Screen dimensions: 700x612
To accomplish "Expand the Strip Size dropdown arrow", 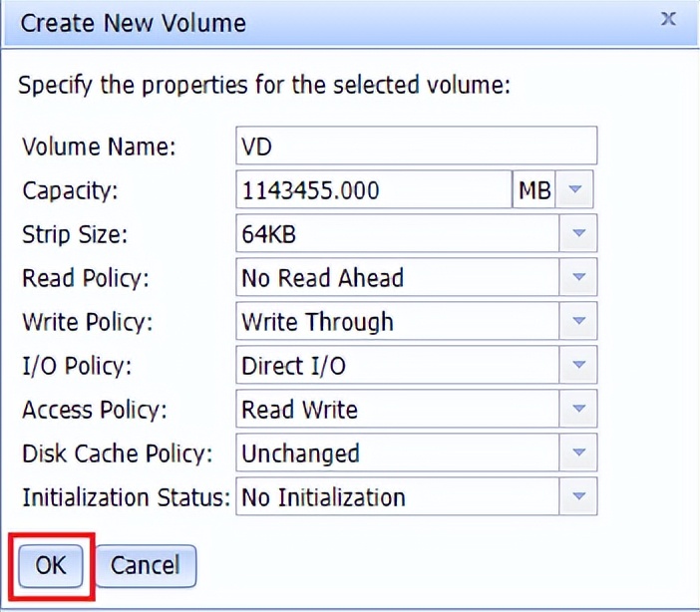I will pos(577,233).
